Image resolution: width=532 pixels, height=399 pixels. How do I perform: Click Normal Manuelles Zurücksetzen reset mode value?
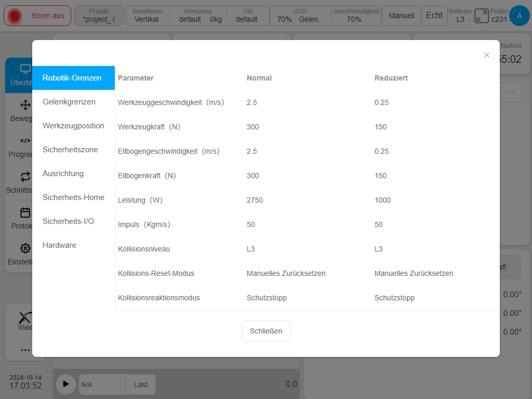coord(286,273)
